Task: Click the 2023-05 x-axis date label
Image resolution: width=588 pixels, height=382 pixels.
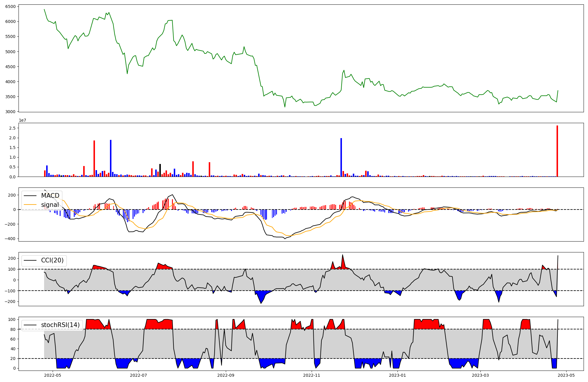Action: click(x=566, y=375)
